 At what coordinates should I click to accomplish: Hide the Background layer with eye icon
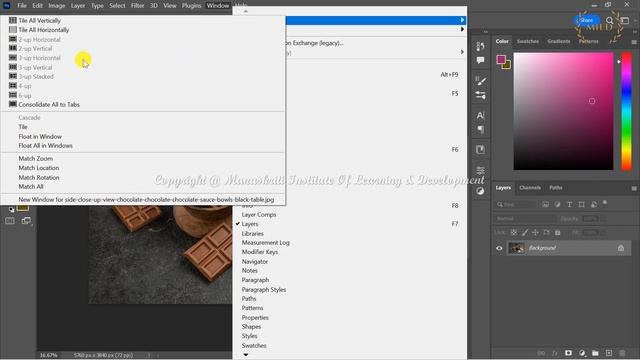click(x=499, y=248)
